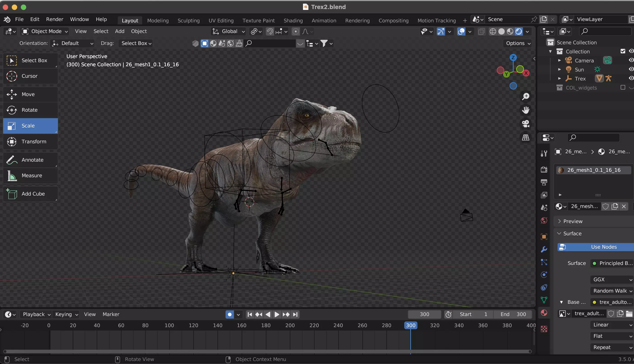Open the Random Walk subsurface dropdown

point(612,291)
